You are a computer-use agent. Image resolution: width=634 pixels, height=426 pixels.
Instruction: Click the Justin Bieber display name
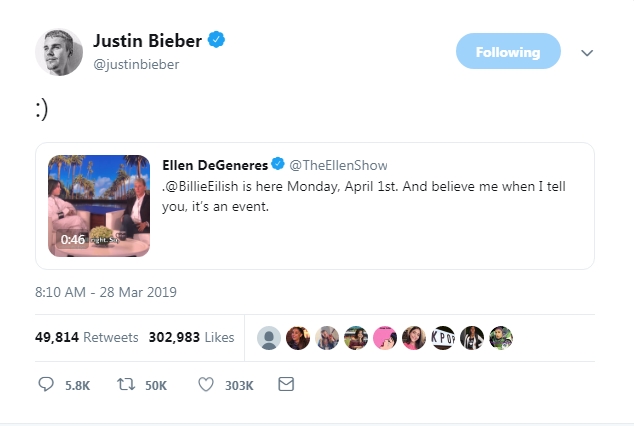148,40
